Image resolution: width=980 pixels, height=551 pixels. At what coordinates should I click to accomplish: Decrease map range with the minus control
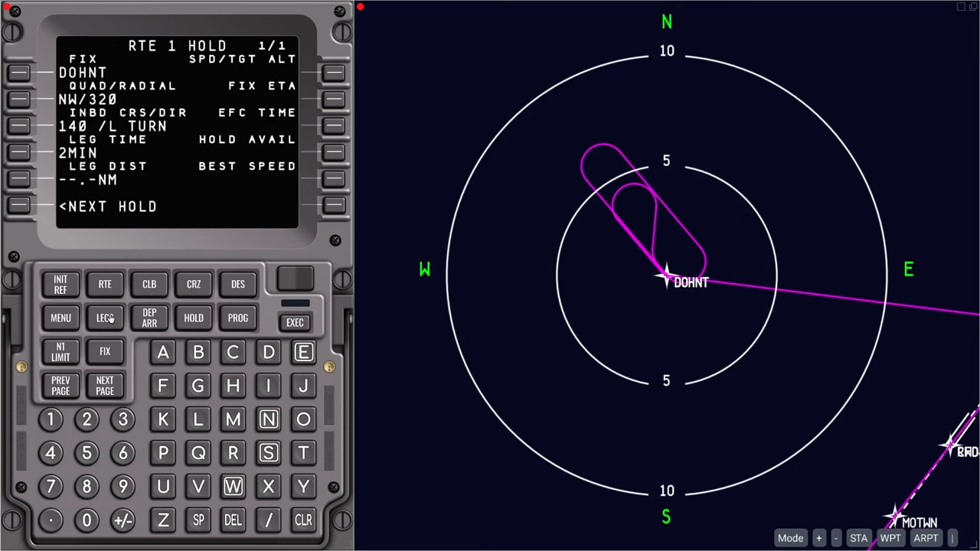(x=835, y=538)
